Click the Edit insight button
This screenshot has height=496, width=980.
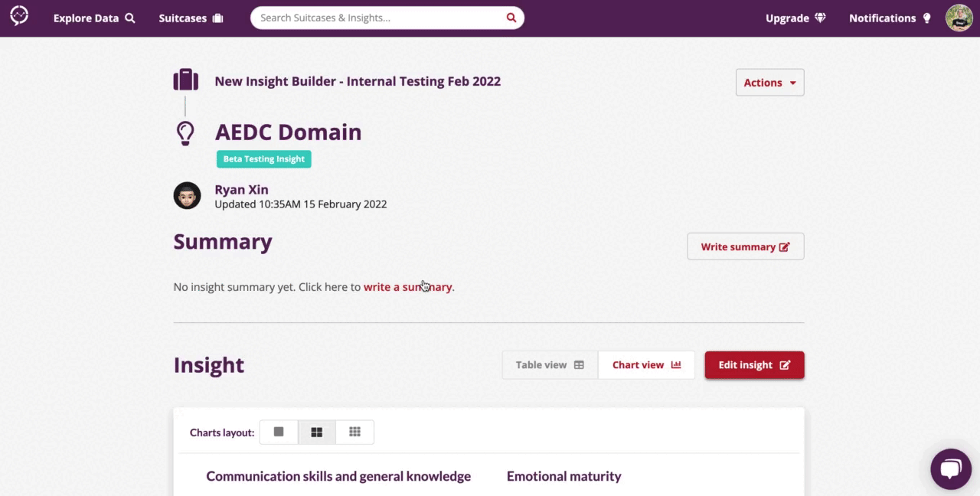[x=754, y=365]
